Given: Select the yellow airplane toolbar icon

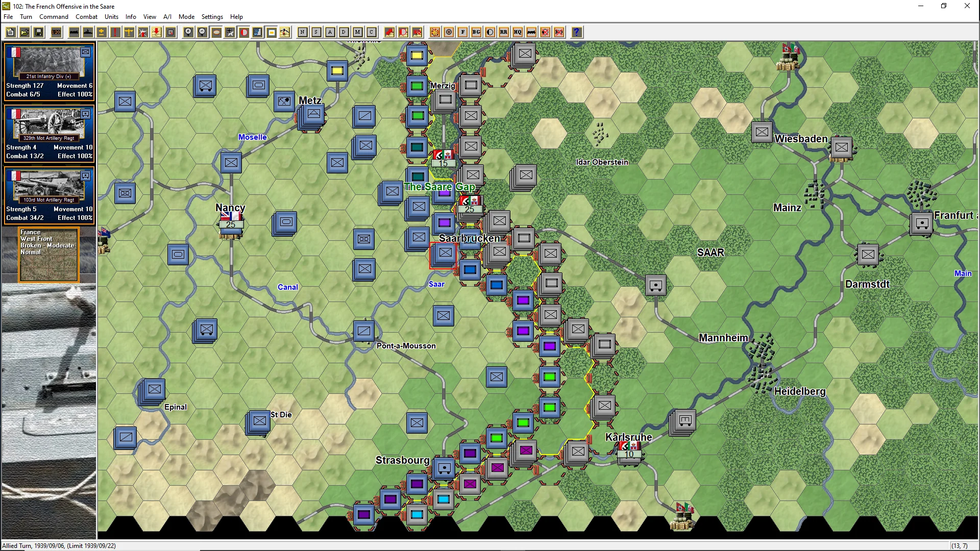Looking at the screenshot, I should (x=129, y=32).
